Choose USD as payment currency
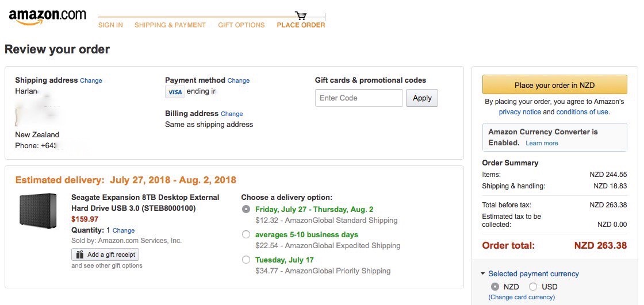 (x=533, y=287)
